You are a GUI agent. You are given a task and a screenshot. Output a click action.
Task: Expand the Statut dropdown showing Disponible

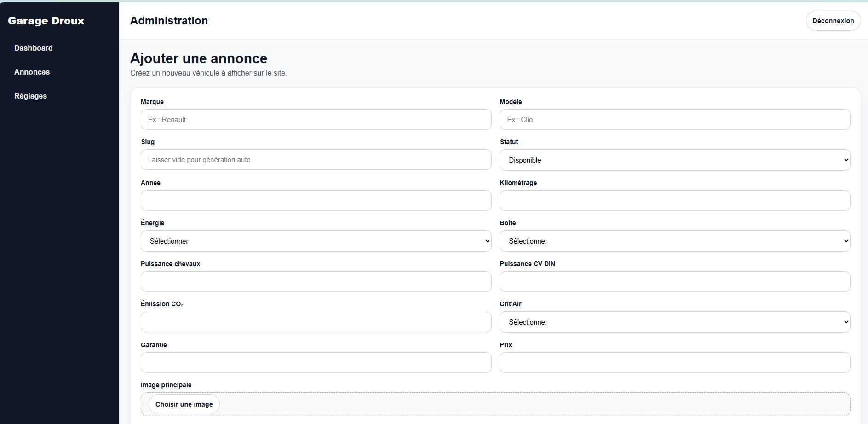(674, 160)
